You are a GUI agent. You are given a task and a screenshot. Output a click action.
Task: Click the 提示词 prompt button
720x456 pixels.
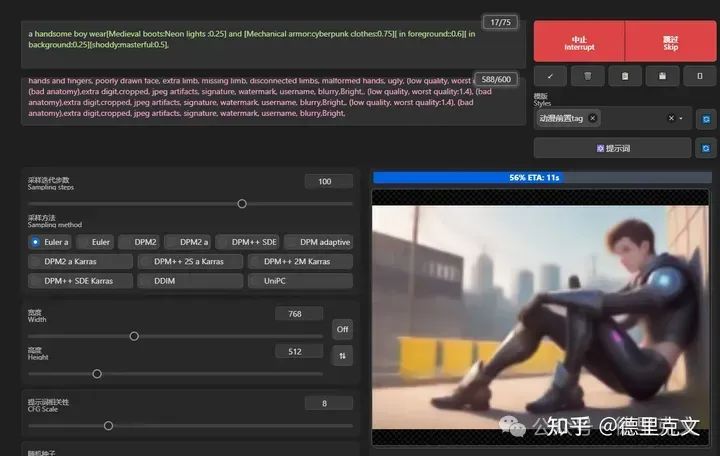613,148
